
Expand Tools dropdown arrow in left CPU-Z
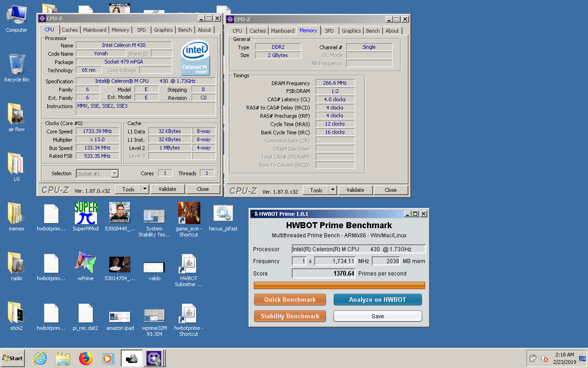point(145,189)
